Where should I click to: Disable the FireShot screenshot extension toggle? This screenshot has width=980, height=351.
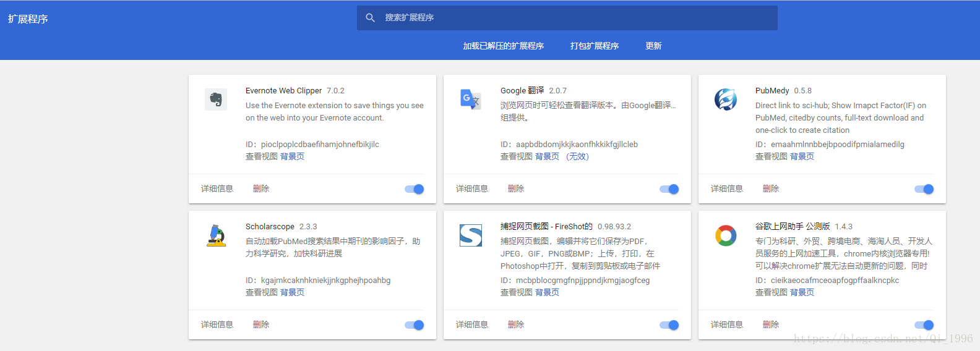(x=669, y=325)
